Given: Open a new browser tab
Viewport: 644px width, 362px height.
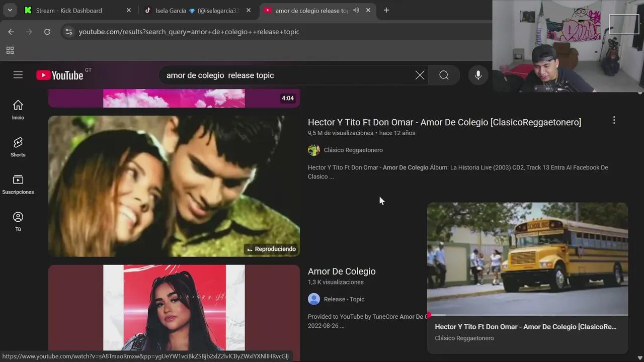Looking at the screenshot, I should coord(386,10).
